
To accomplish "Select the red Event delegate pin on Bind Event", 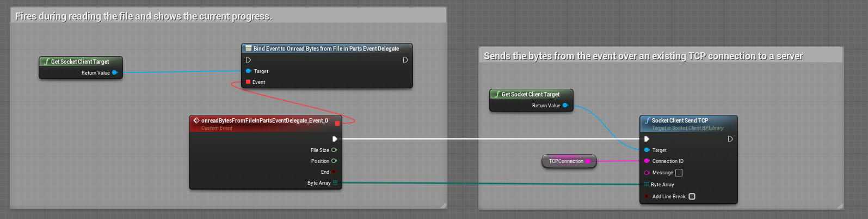I will (x=248, y=82).
